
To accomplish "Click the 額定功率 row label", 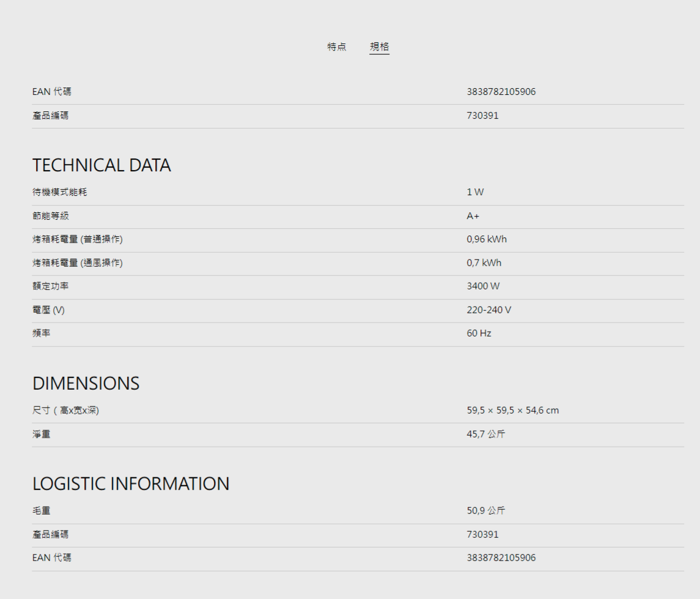I will click(50, 286).
